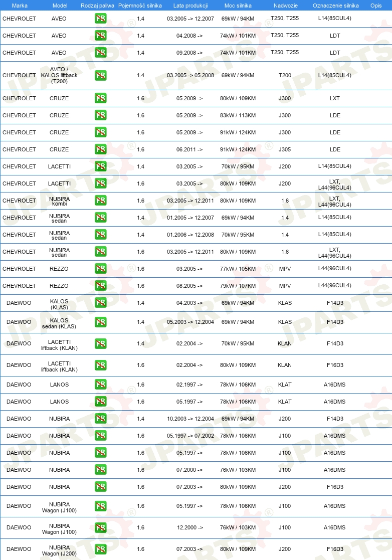Screen dimensions: 392x560
Task: Select the 01.2006 -> 12.2008 date cell
Action: pos(190,235)
